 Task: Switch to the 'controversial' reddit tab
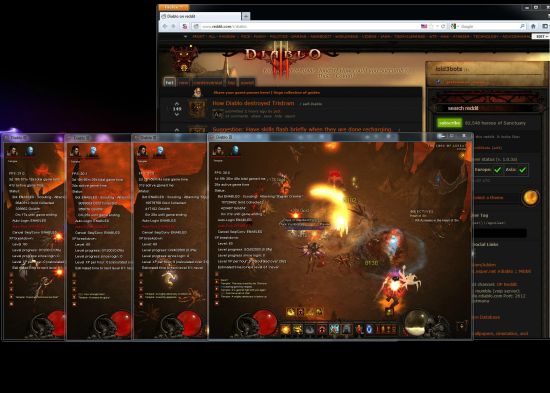207,82
